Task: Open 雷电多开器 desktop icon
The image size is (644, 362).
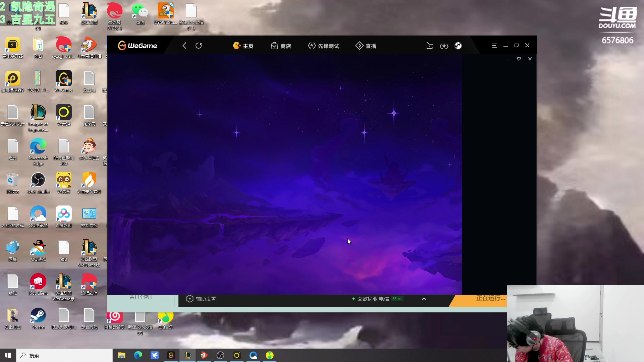Action: coord(13,48)
